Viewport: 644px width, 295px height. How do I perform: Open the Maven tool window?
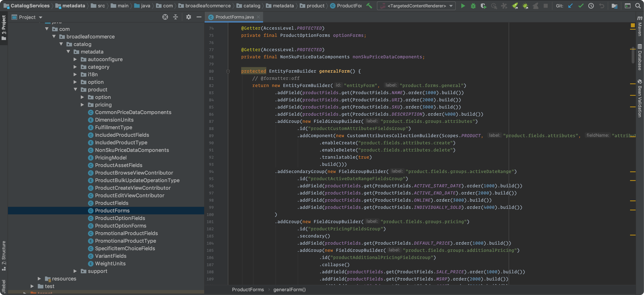pyautogui.click(x=640, y=26)
